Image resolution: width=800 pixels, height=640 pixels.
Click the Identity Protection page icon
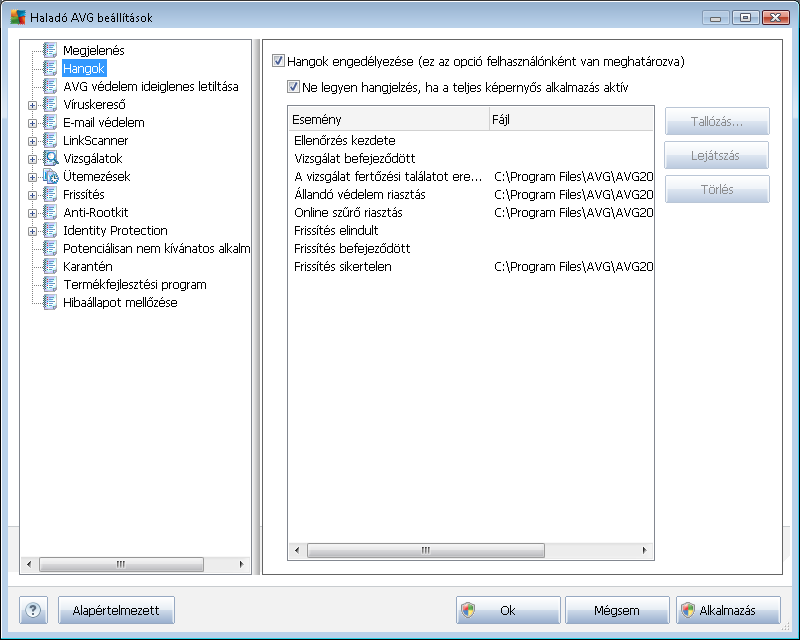tap(50, 230)
